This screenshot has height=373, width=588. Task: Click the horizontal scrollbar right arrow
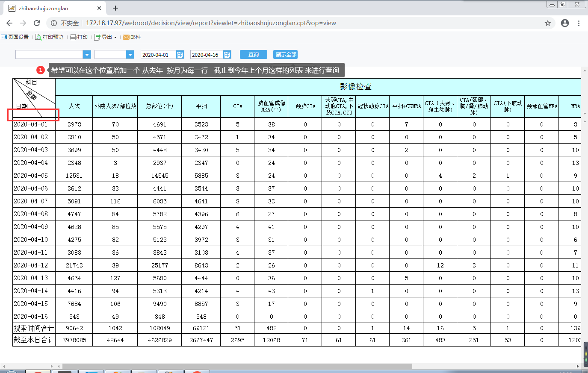point(578,366)
